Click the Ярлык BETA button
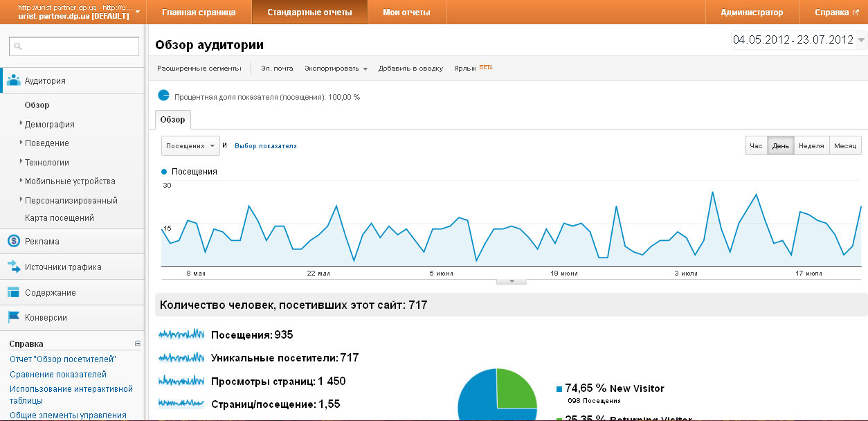This screenshot has width=868, height=421. [473, 69]
